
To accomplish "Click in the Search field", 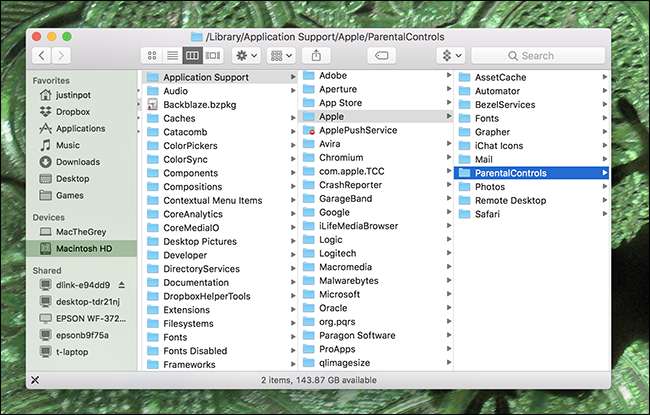I will 538,56.
